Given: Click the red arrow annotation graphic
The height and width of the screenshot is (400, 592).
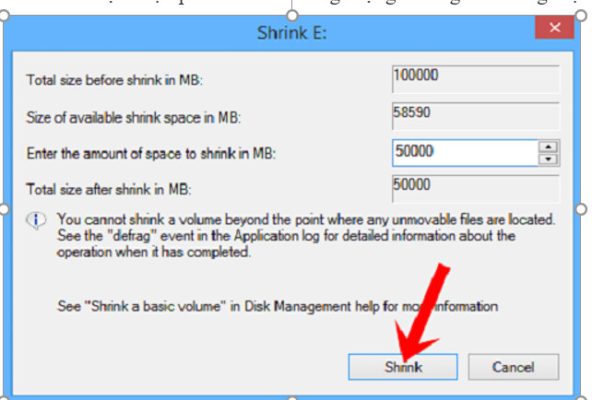Looking at the screenshot, I should click(421, 314).
